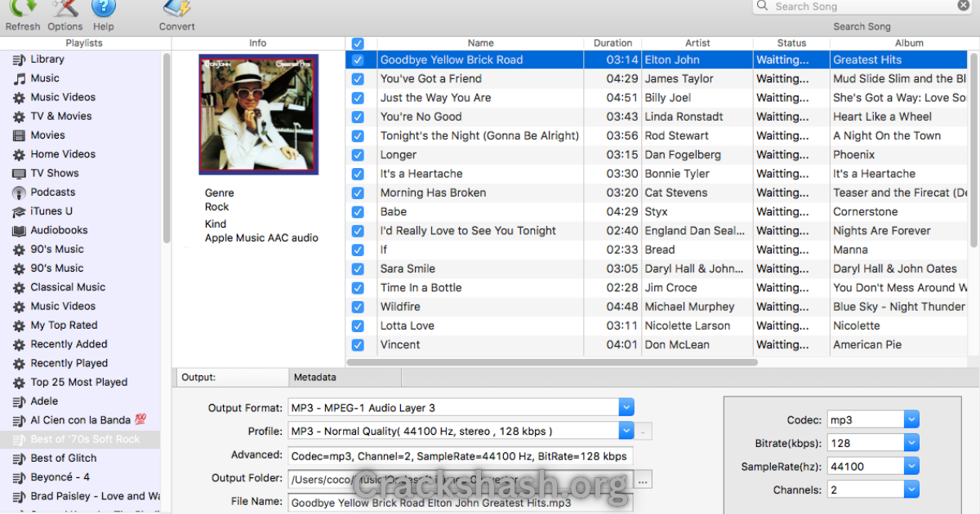Click the File Name text field

[x=461, y=503]
